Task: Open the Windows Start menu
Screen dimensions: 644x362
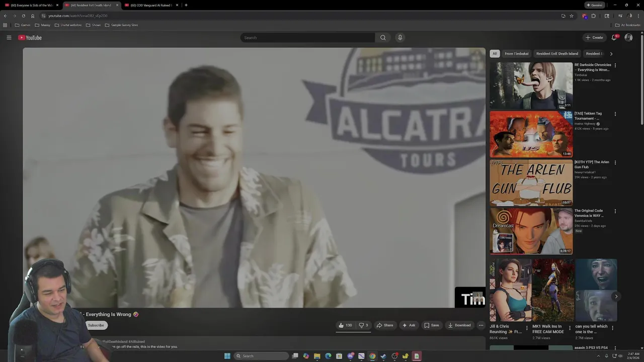Action: tap(227, 356)
